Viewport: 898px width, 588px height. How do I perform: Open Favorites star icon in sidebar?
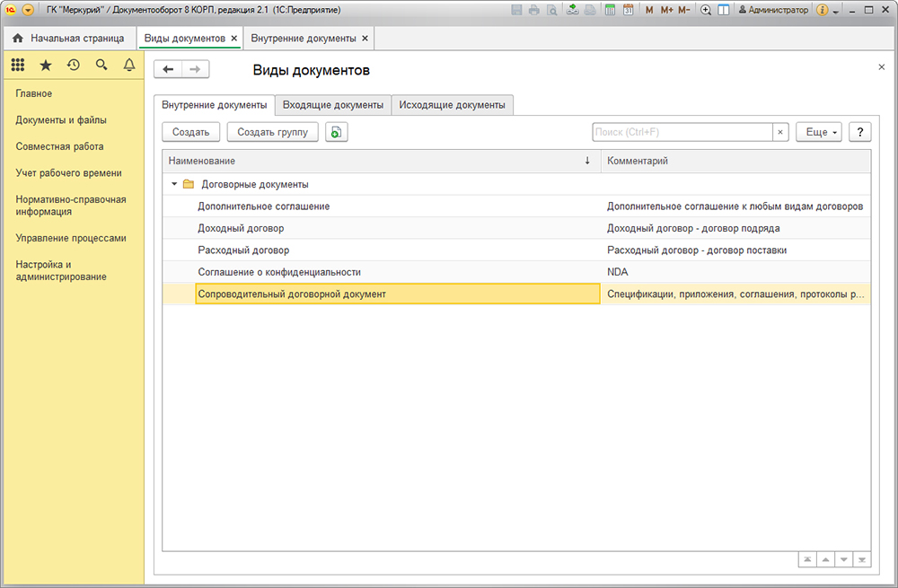coord(46,65)
